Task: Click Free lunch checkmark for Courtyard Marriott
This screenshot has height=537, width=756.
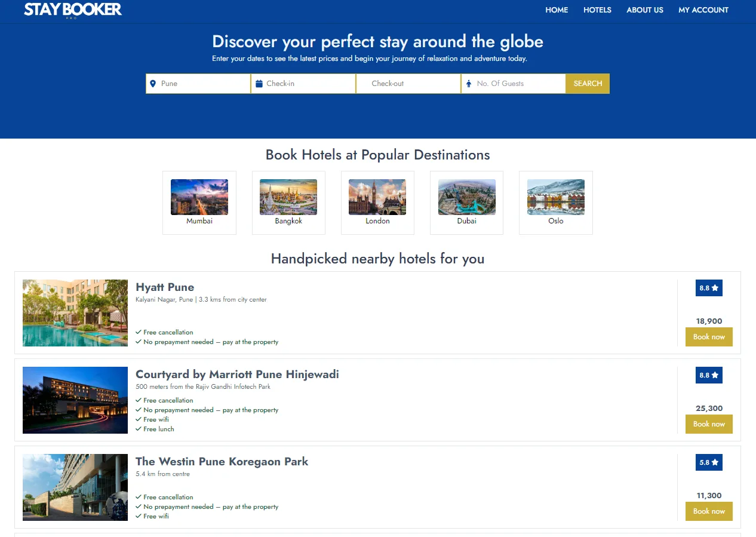Action: click(x=139, y=429)
